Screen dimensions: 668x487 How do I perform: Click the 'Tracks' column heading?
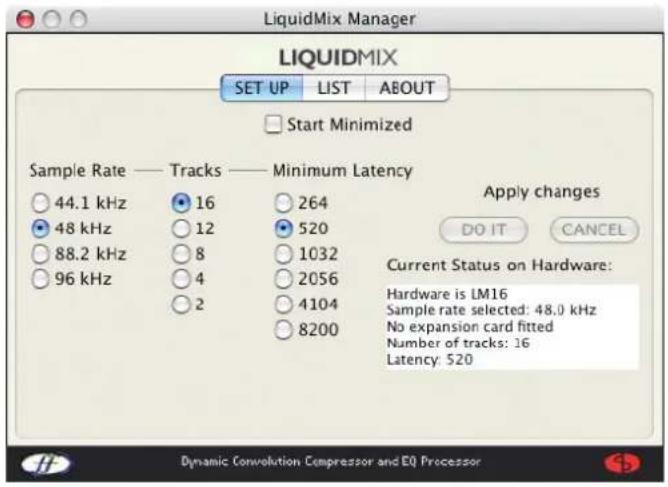pyautogui.click(x=196, y=170)
